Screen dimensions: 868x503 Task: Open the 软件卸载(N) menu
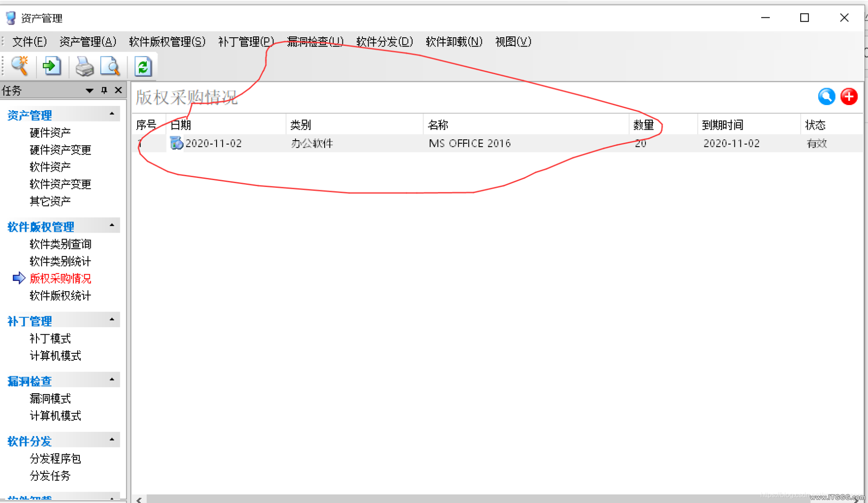click(454, 42)
